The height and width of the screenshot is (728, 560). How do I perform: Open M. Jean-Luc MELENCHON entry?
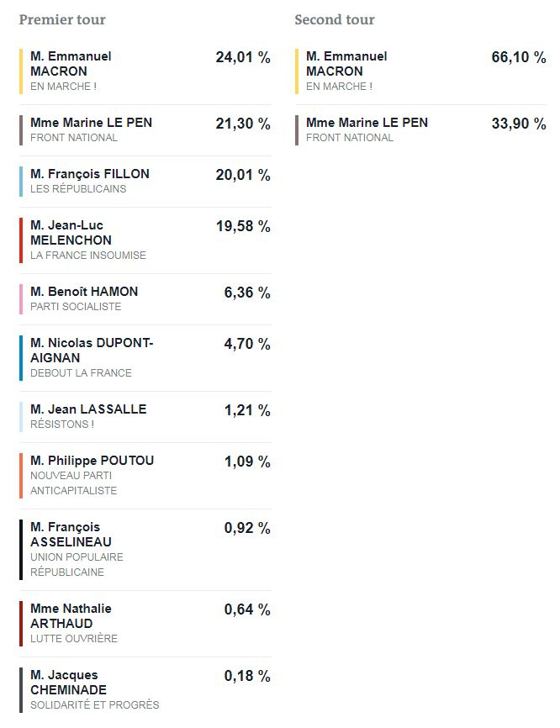pos(71,233)
